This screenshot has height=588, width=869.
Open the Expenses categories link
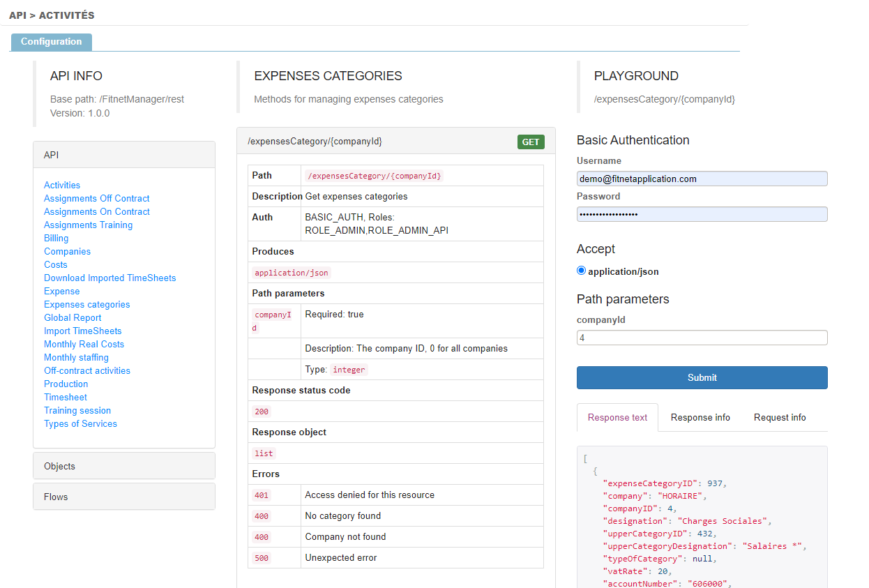tap(86, 304)
